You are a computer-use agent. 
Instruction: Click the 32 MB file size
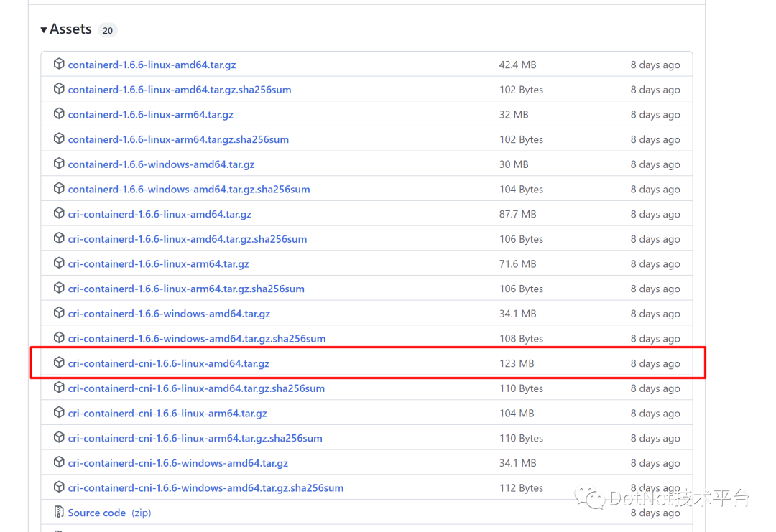pos(514,115)
